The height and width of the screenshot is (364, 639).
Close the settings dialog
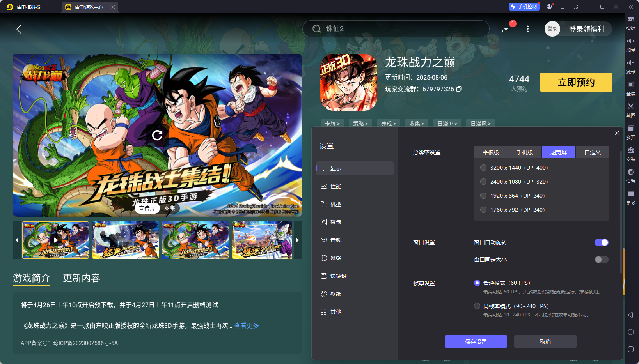point(617,133)
